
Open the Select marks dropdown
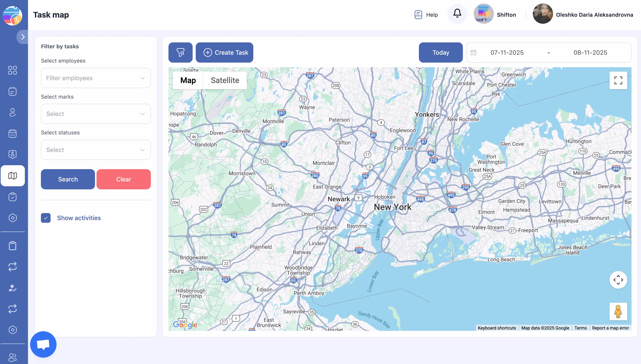tap(96, 114)
